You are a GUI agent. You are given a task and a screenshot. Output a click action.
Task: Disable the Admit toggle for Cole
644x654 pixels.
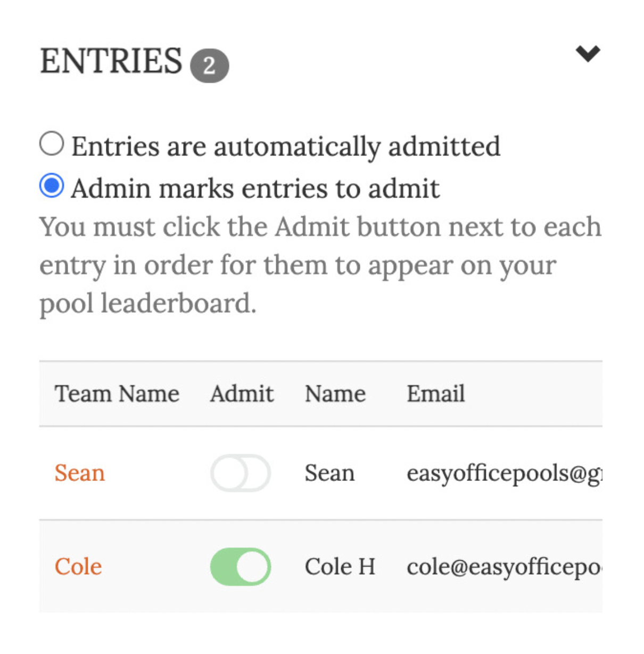pos(241,567)
